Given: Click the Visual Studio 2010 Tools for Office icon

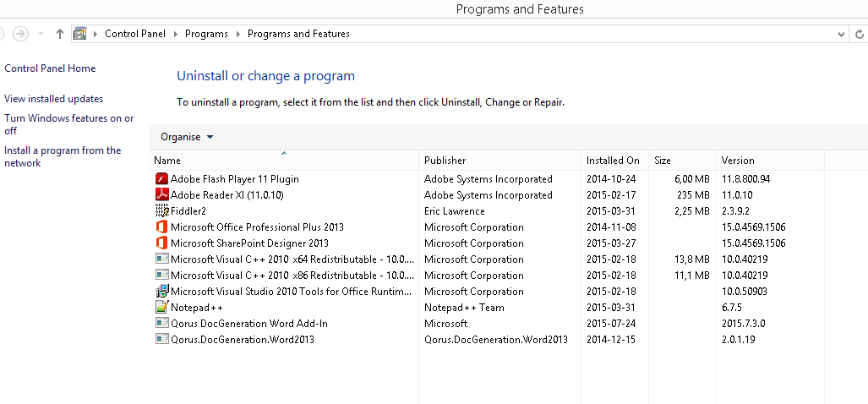Looking at the screenshot, I should click(x=161, y=291).
